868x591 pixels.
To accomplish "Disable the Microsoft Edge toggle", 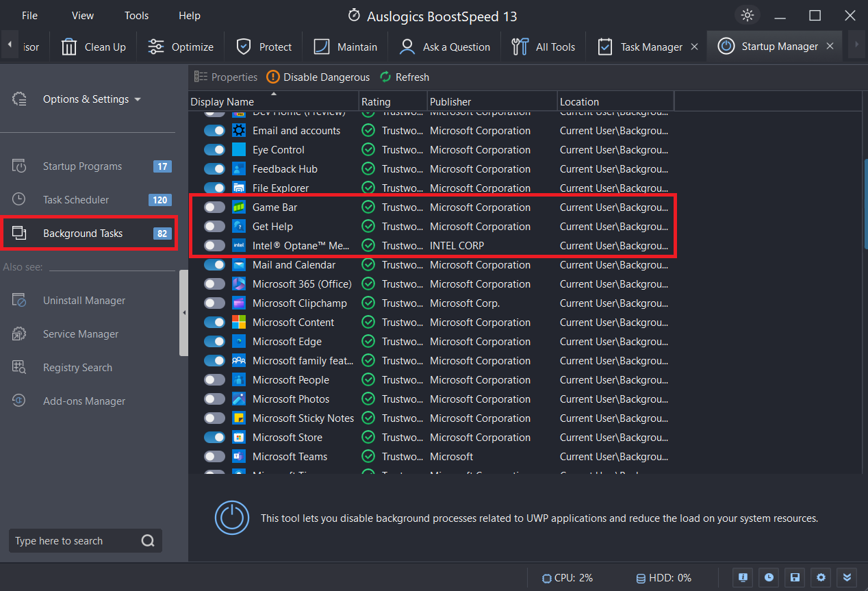I will 215,342.
